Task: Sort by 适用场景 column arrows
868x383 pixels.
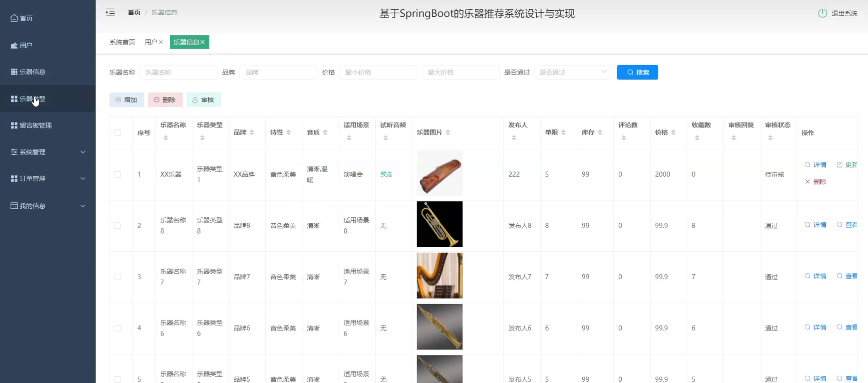Action: coord(349,138)
